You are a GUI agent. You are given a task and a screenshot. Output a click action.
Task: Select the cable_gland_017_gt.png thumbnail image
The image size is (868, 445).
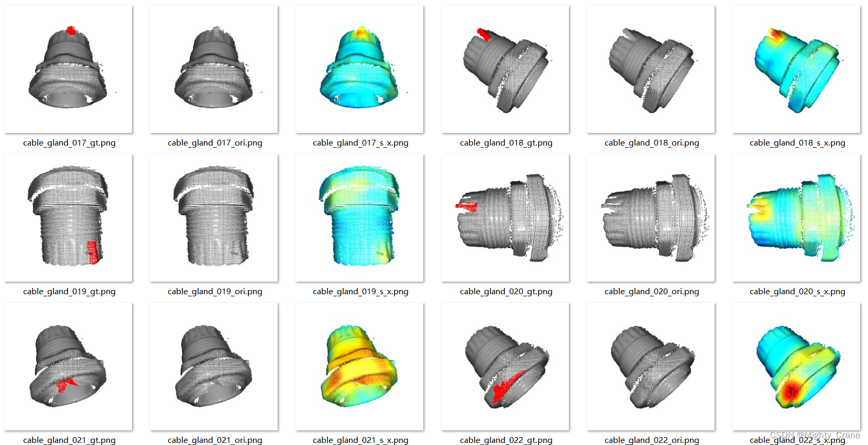click(68, 69)
